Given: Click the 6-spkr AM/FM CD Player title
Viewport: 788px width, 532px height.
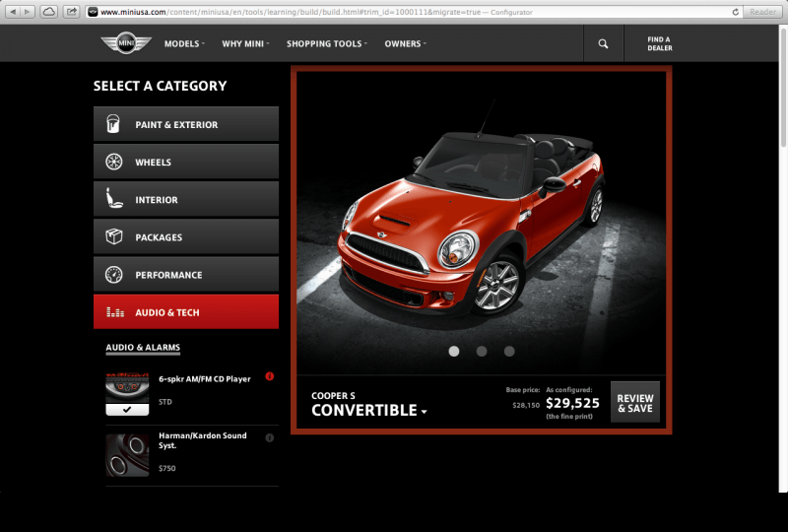Looking at the screenshot, I should tap(205, 379).
